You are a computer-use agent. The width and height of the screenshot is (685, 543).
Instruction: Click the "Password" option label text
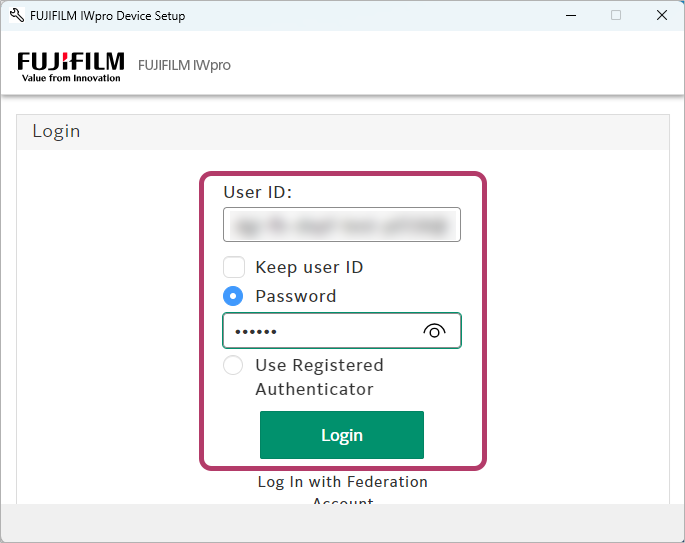(295, 296)
